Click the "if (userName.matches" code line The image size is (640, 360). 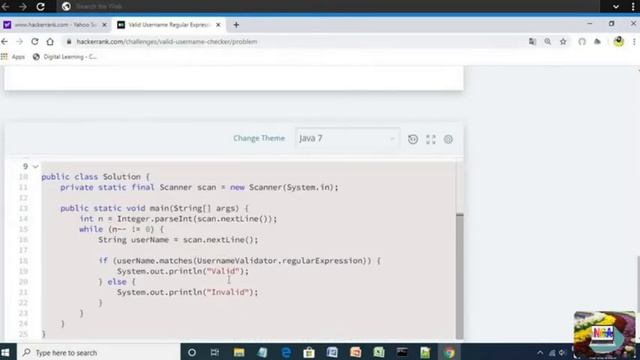239,260
